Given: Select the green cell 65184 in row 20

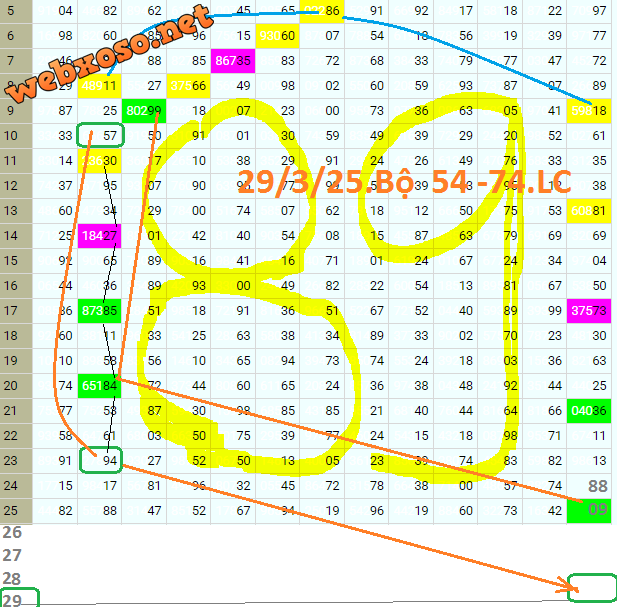Looking at the screenshot, I should (x=100, y=385).
